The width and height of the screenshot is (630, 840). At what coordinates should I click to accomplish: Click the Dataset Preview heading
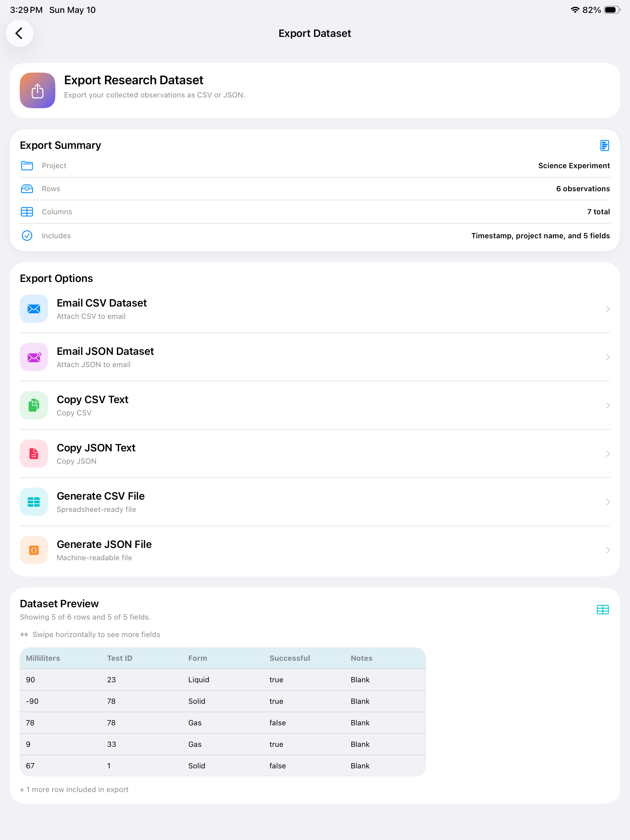(x=59, y=604)
